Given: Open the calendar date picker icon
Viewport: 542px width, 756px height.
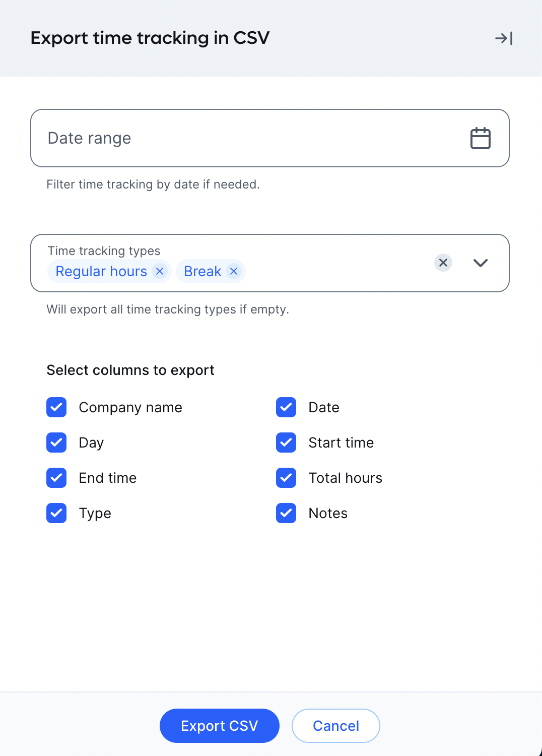Looking at the screenshot, I should (x=481, y=138).
